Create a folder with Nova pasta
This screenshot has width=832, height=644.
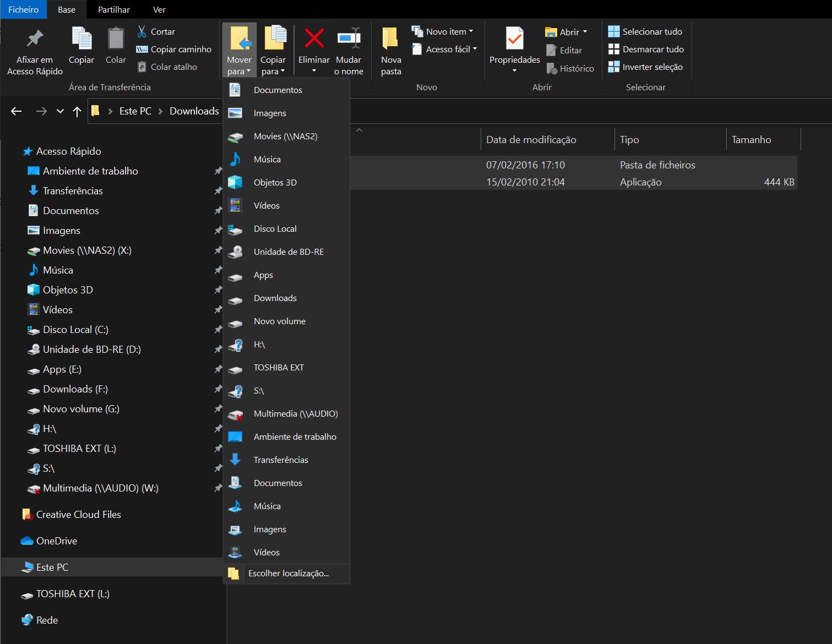point(391,51)
